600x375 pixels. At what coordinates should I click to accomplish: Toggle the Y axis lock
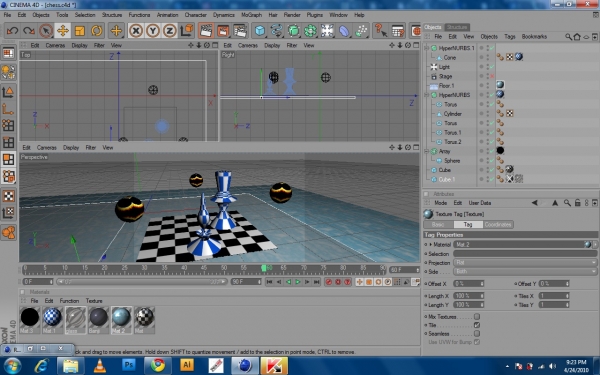(x=152, y=31)
